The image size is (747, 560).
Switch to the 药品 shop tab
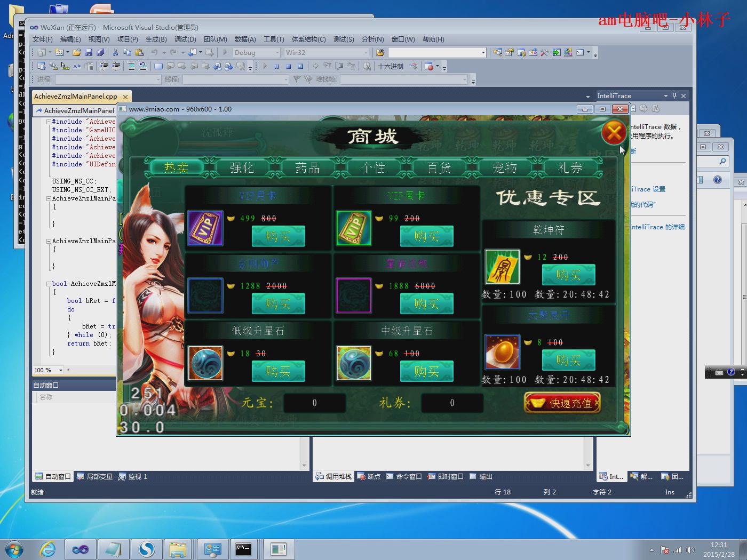coord(307,168)
